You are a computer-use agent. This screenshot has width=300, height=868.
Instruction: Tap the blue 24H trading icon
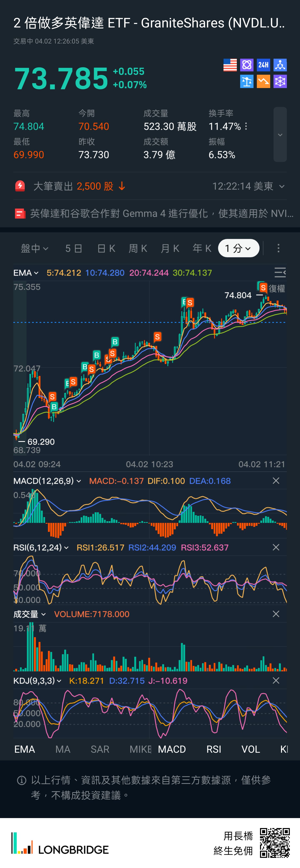point(263,65)
